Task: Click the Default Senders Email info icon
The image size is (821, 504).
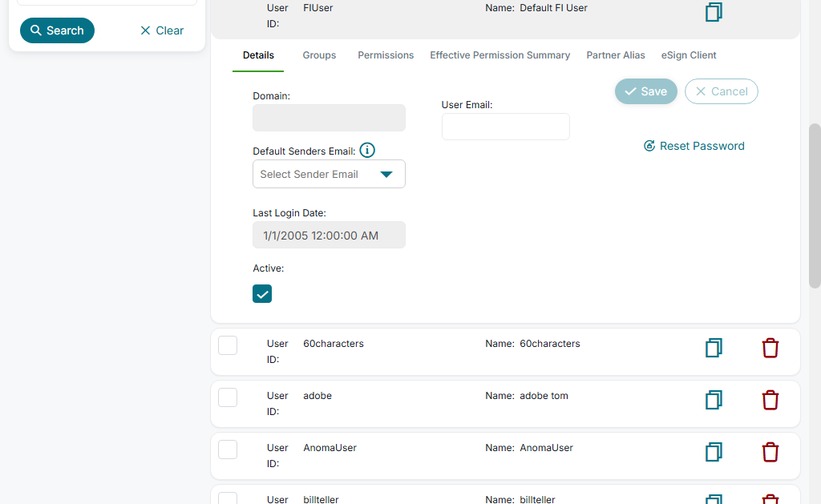Action: (x=367, y=150)
